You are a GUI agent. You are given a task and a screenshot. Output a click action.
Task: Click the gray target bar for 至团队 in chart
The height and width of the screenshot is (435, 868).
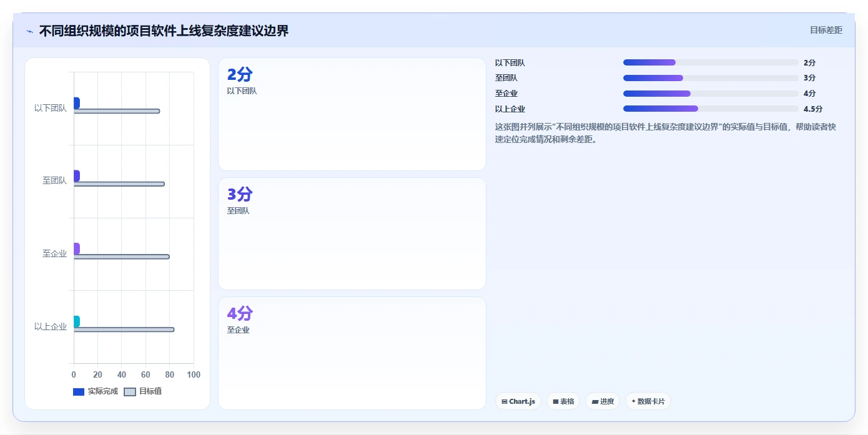[119, 184]
